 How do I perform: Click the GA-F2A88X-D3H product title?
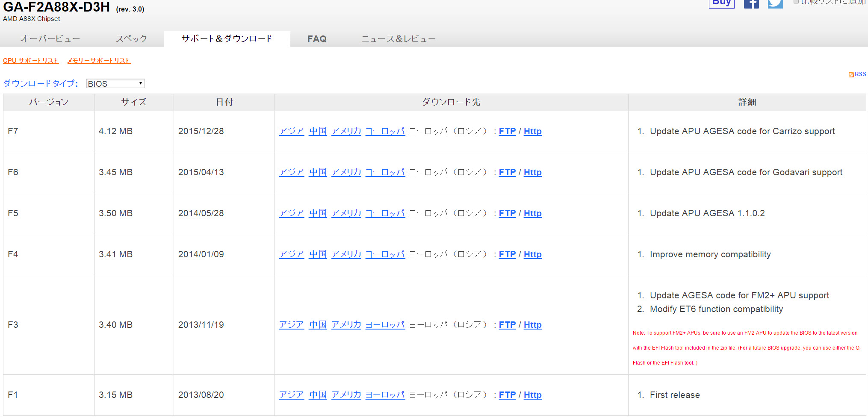56,7
